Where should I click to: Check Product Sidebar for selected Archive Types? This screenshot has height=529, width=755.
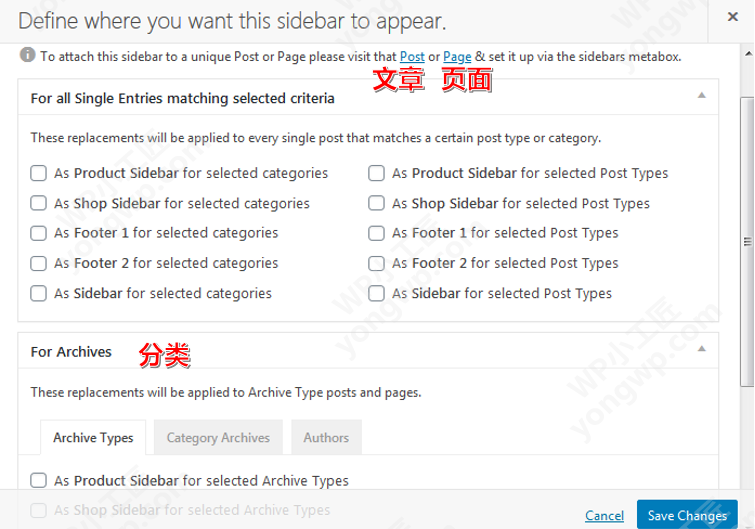[39, 480]
